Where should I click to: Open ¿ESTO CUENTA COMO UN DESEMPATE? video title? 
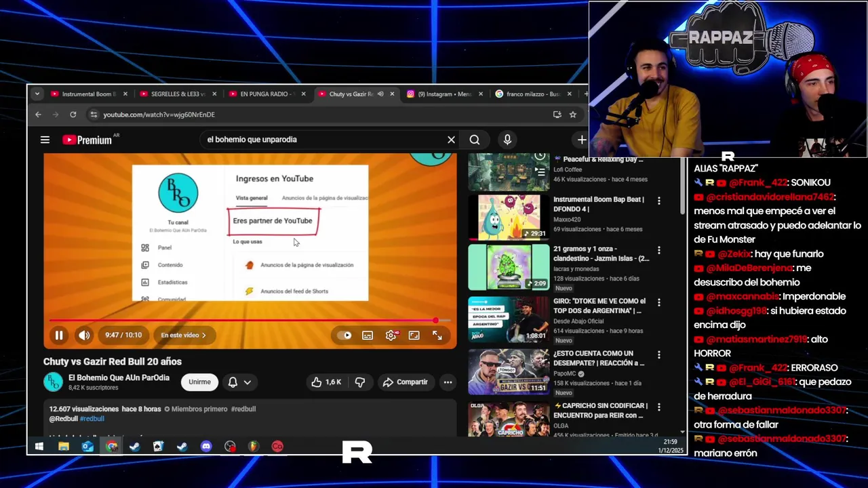[599, 358]
